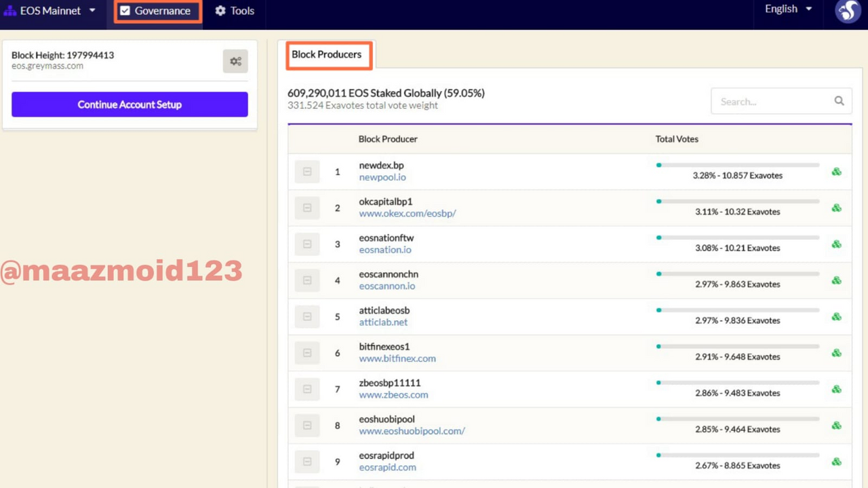Open www.okex.com/eosbp/ link
This screenshot has height=488, width=868.
pos(408,213)
